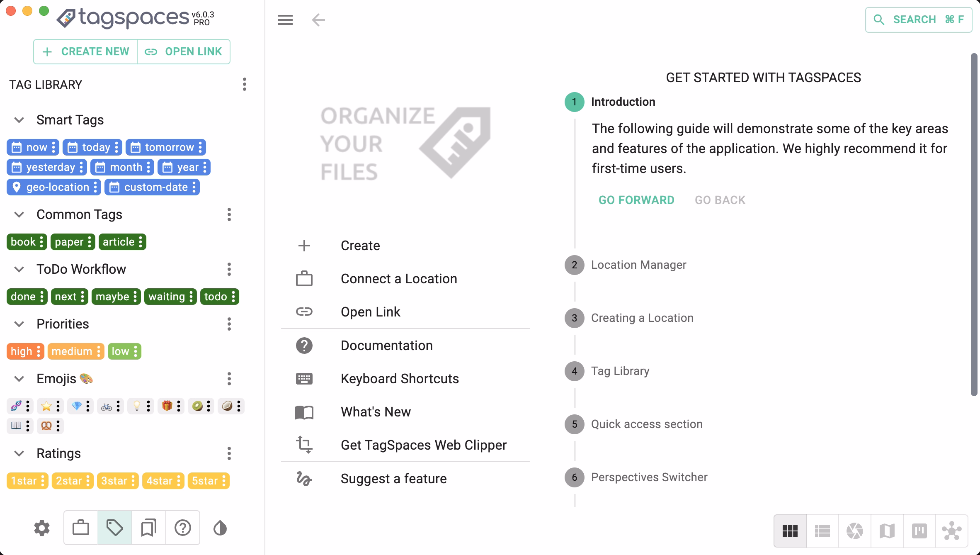Click the back arrow icon
Screen dimensions: 980x555
[x=318, y=19]
